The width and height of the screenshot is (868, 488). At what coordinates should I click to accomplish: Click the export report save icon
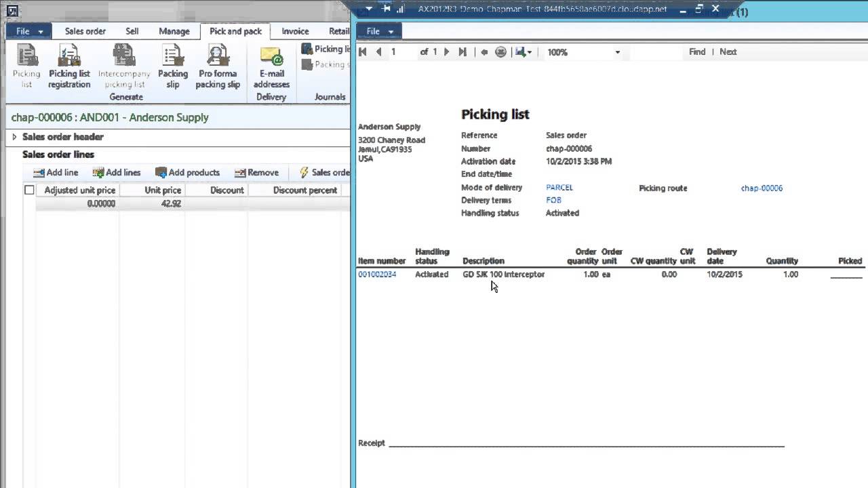[x=520, y=52]
